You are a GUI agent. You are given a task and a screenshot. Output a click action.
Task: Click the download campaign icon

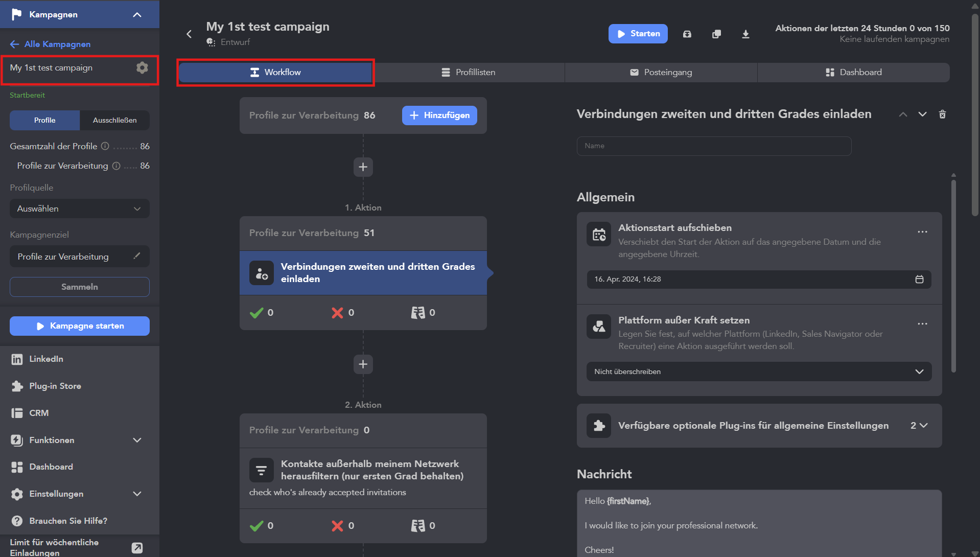(745, 34)
